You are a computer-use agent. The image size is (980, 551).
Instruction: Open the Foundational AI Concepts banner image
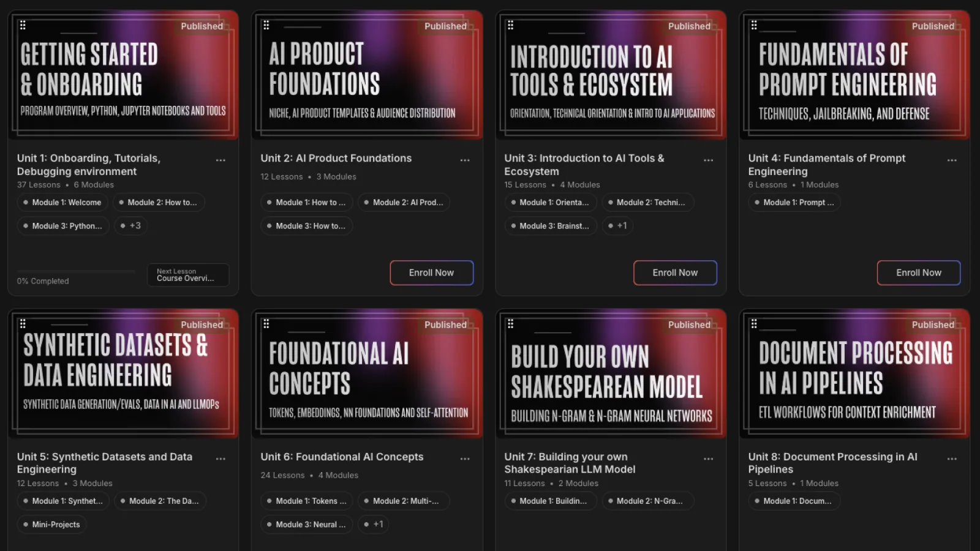[x=367, y=374]
